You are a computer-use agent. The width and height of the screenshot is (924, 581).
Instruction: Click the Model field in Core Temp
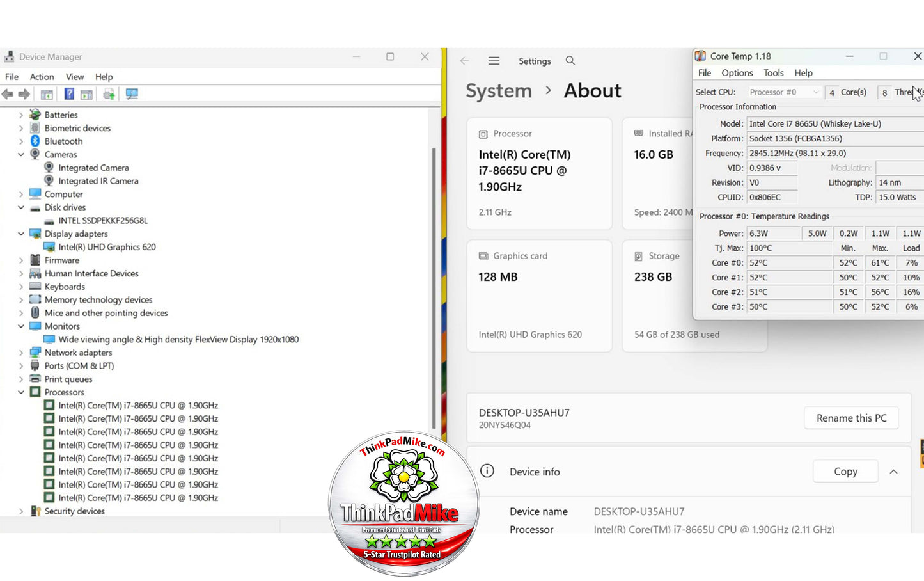point(835,124)
